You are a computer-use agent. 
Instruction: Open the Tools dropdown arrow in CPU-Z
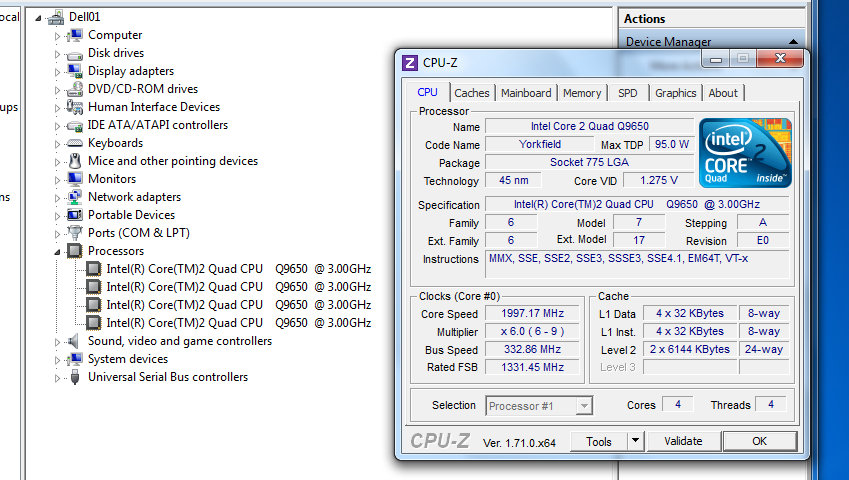[635, 441]
